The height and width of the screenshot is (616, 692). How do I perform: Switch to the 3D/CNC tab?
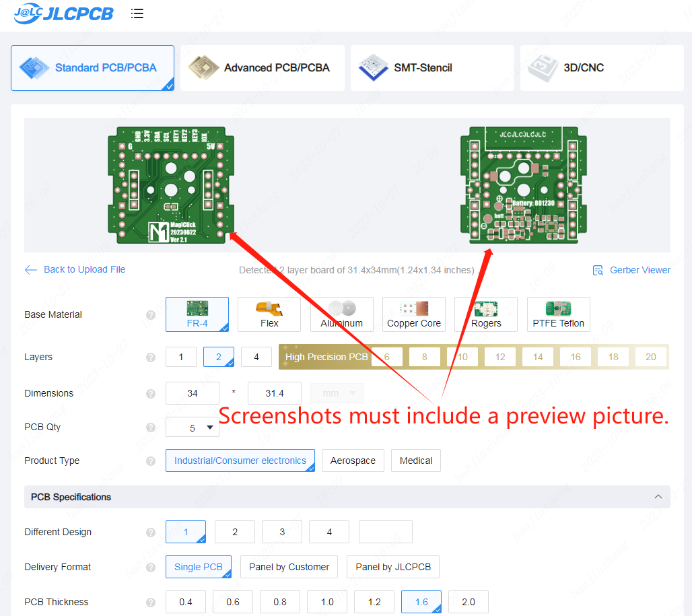[x=601, y=67]
